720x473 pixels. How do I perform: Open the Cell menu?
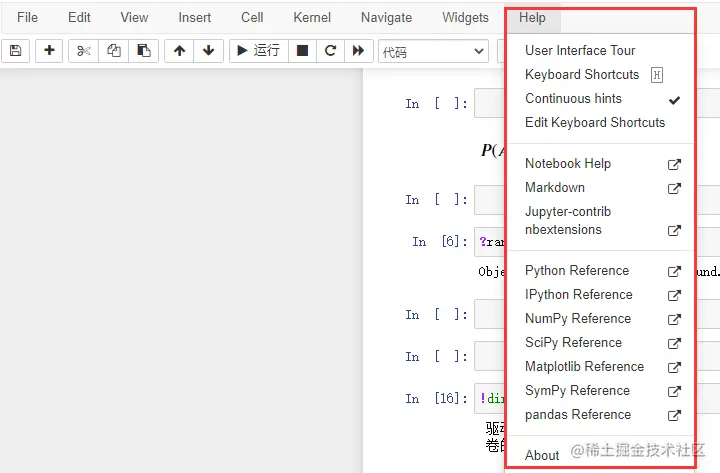(252, 17)
